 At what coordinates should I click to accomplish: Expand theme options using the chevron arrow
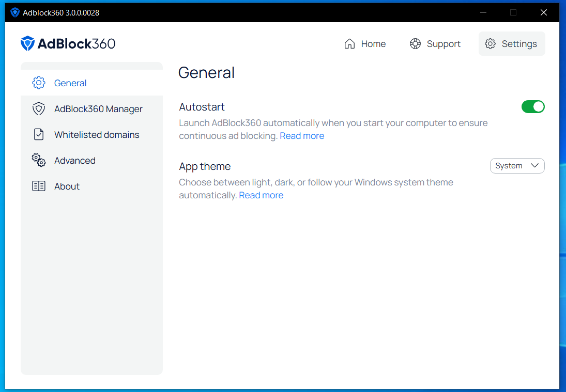534,165
